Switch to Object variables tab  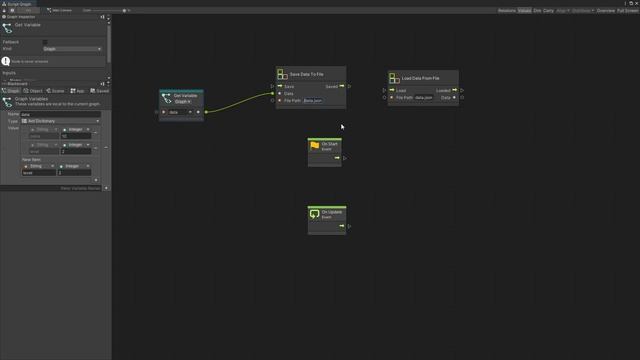point(33,91)
